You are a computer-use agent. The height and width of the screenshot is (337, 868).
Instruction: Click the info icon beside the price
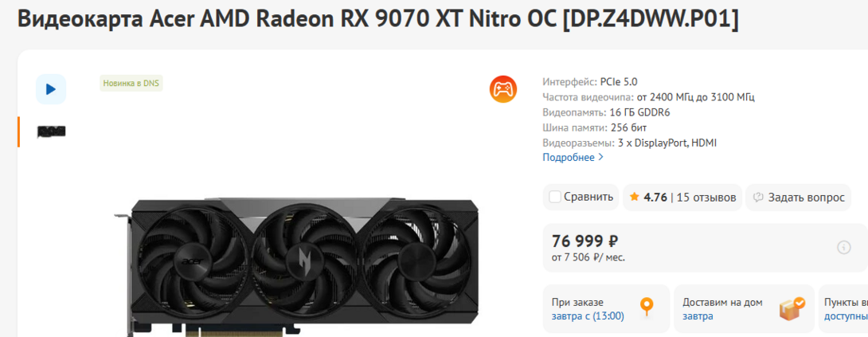point(843,247)
